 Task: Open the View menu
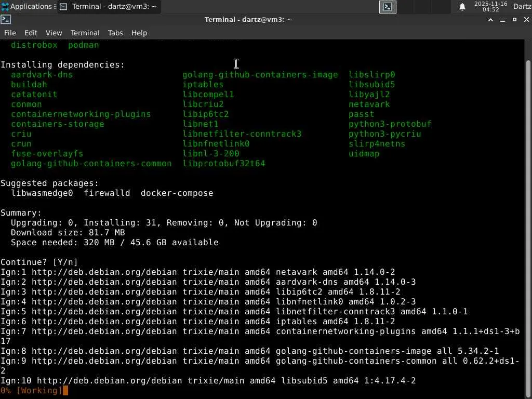54,33
